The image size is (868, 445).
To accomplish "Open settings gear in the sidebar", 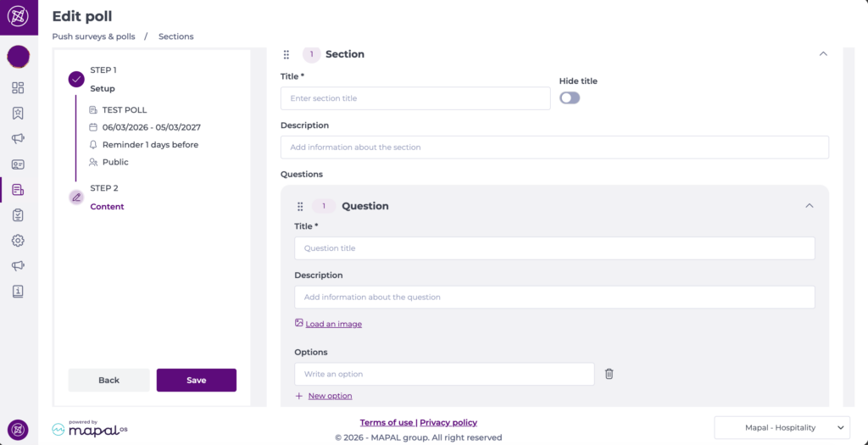I will click(18, 241).
